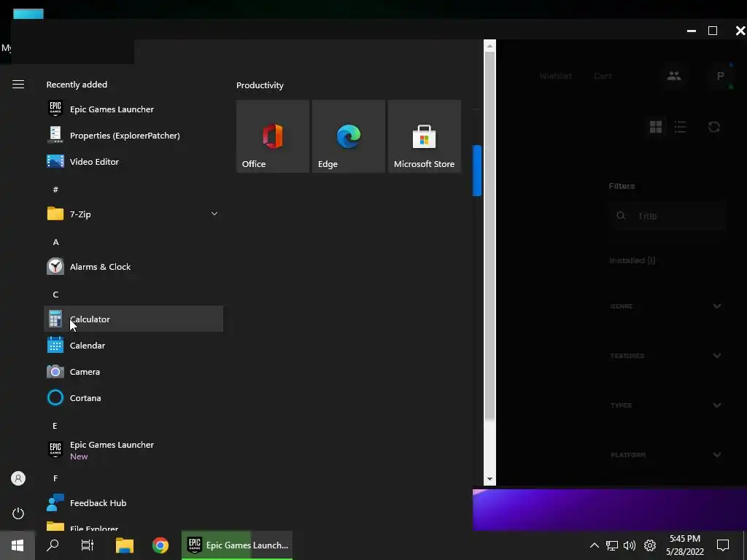This screenshot has width=747, height=560.
Task: Open Wishlist in Epic Games Launcher
Action: tap(555, 76)
